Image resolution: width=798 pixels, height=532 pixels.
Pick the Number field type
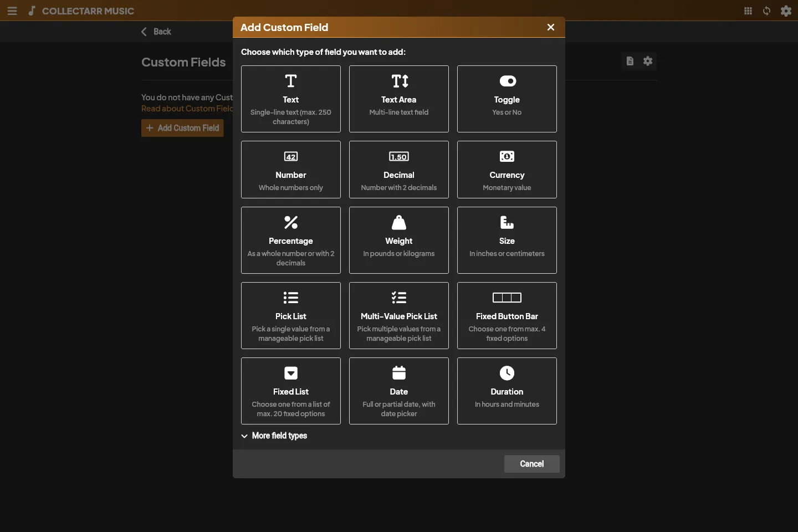[291, 170]
